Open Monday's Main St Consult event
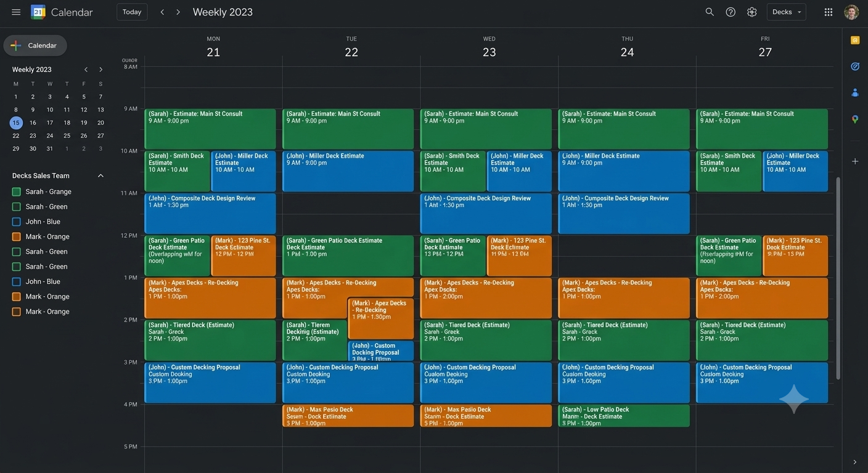Image resolution: width=868 pixels, height=473 pixels. (x=210, y=129)
